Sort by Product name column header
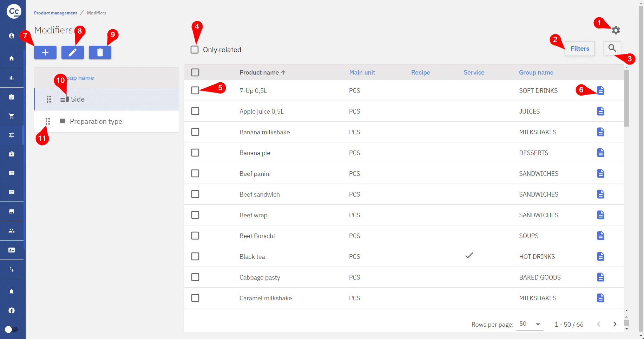The image size is (644, 339). click(x=259, y=72)
